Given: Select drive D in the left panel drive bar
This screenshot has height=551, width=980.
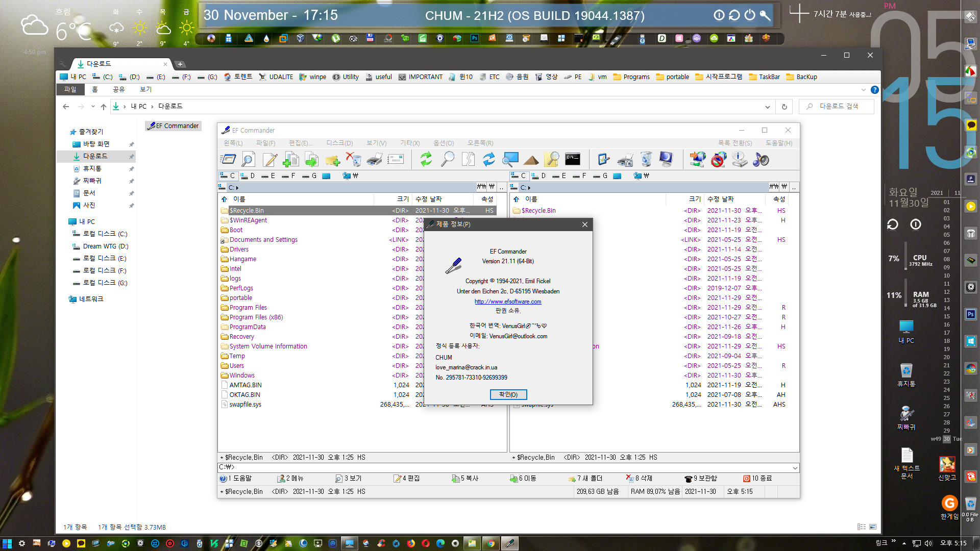Looking at the screenshot, I should pyautogui.click(x=248, y=176).
